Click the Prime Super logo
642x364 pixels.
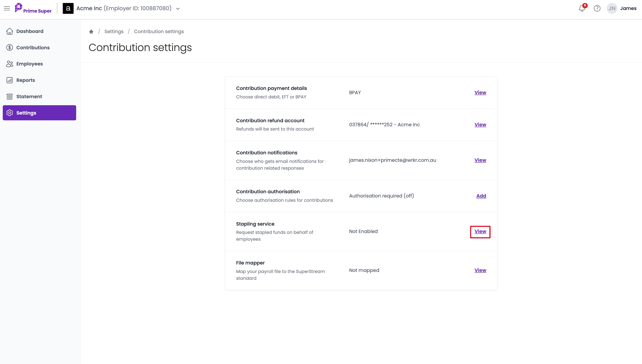pyautogui.click(x=33, y=8)
